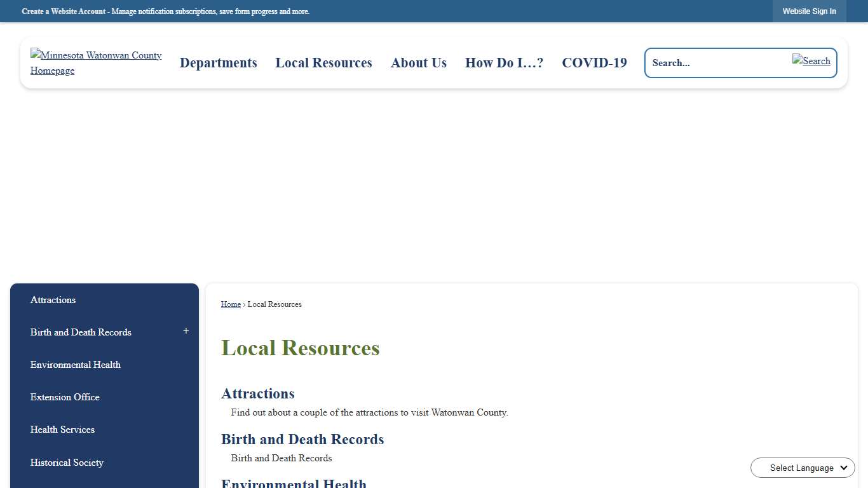Select Health Services from the sidebar
The height and width of the screenshot is (488, 868).
pos(62,430)
